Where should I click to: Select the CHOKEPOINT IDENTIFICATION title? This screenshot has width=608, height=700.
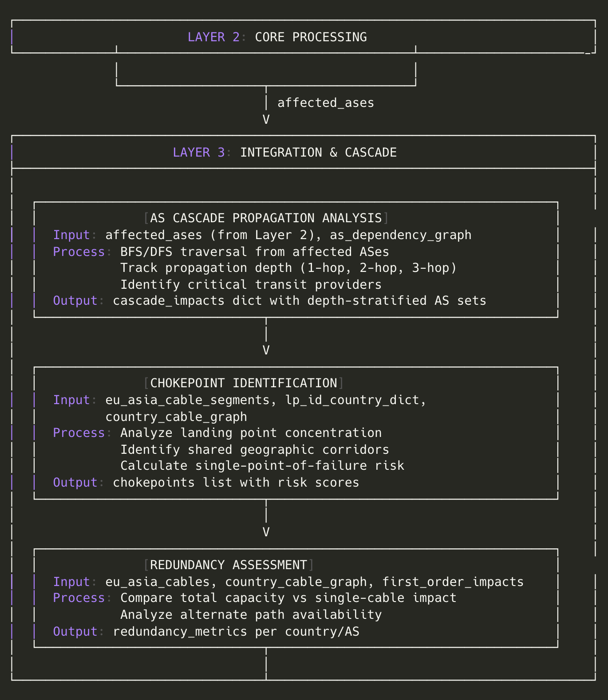point(244,383)
